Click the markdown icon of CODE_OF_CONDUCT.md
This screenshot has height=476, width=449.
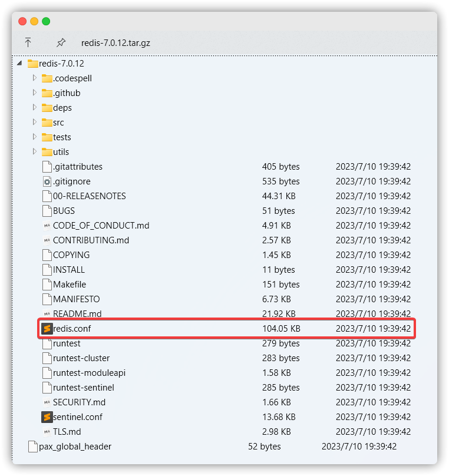pyautogui.click(x=47, y=226)
